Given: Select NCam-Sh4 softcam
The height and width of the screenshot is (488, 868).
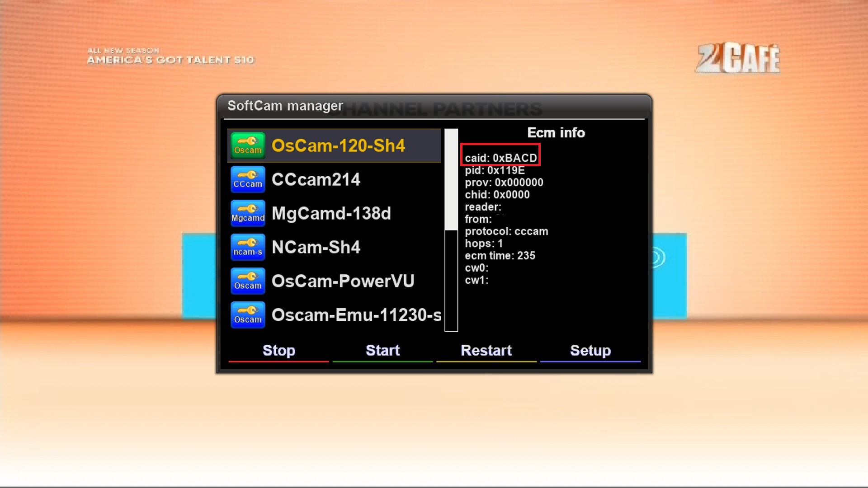Looking at the screenshot, I should click(x=334, y=247).
